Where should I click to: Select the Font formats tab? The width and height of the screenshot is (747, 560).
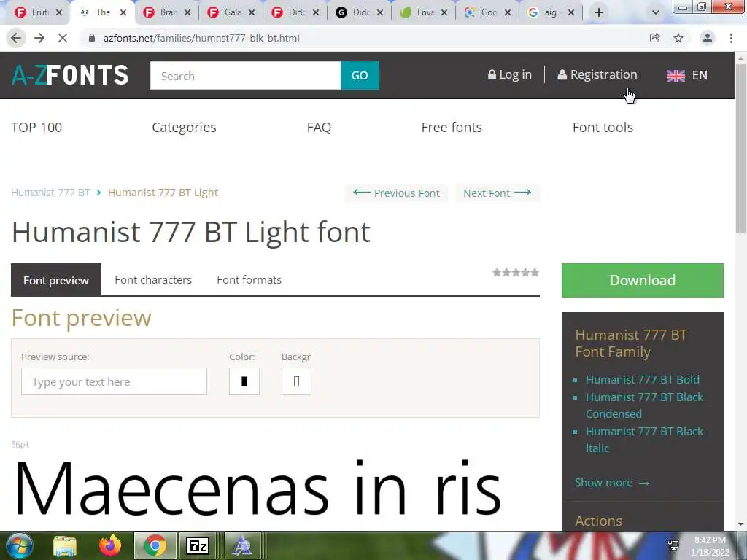pos(249,279)
